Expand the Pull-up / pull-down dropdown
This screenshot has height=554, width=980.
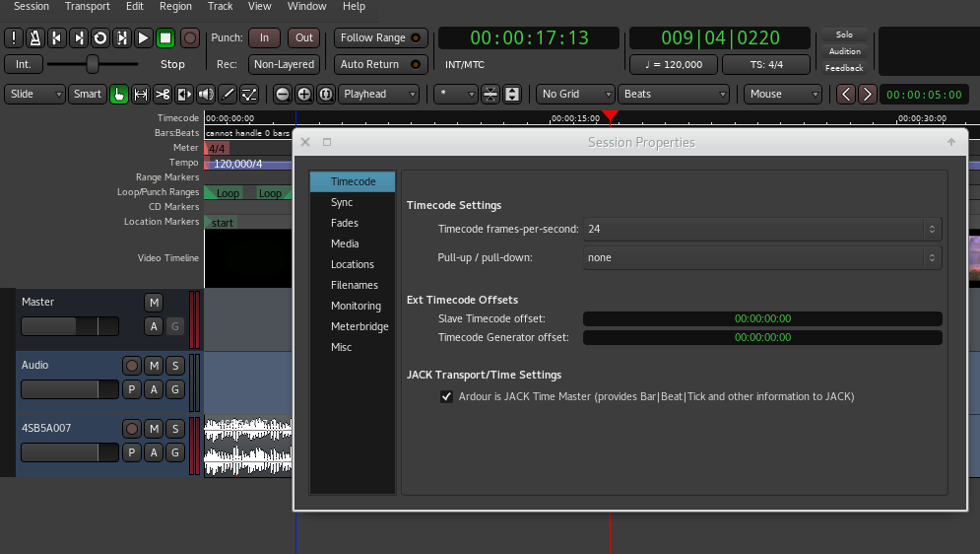coord(762,257)
